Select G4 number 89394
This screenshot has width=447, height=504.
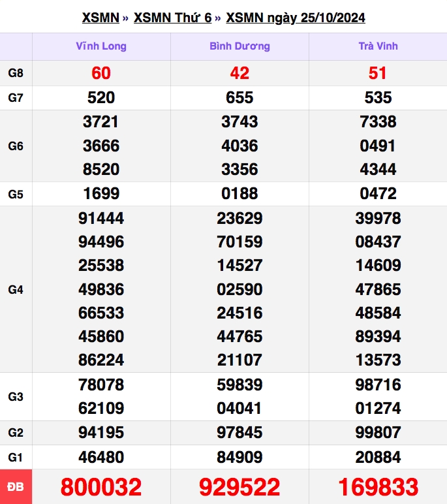(x=378, y=336)
